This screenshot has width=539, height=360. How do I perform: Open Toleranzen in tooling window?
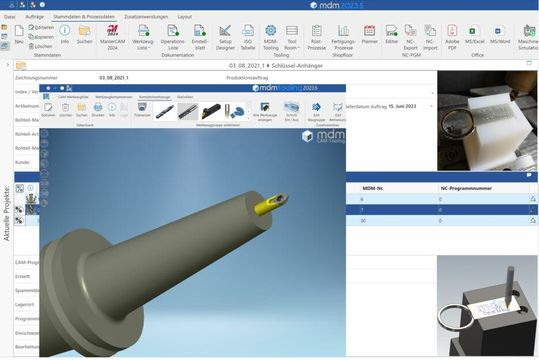pyautogui.click(x=142, y=110)
